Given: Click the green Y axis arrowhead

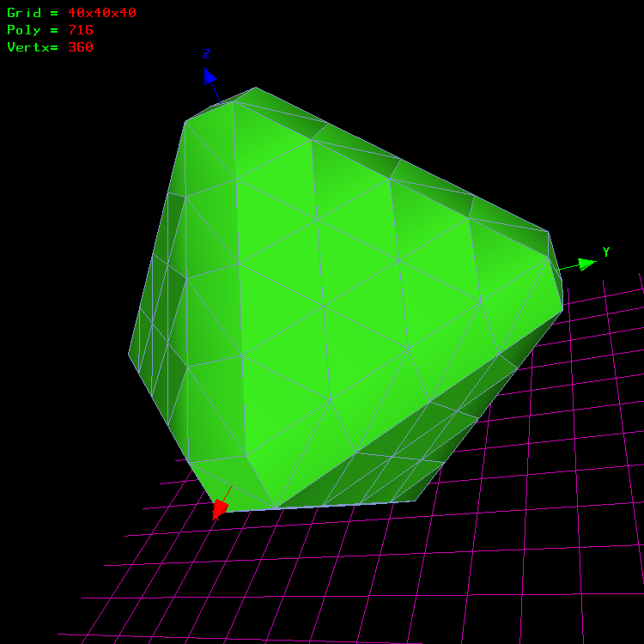Looking at the screenshot, I should [x=587, y=264].
